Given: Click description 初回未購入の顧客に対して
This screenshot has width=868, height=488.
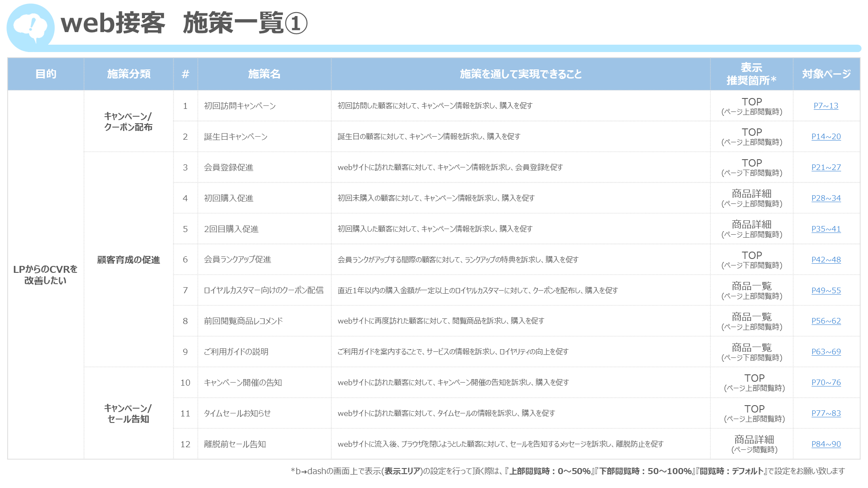Looking at the screenshot, I should 436,198.
